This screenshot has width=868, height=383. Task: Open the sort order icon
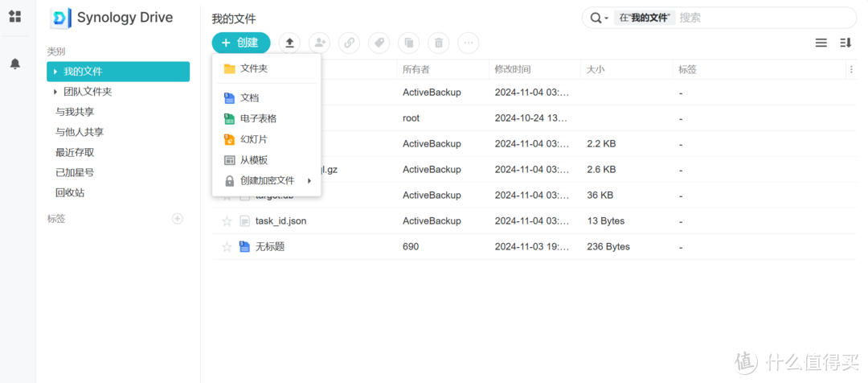pos(845,43)
